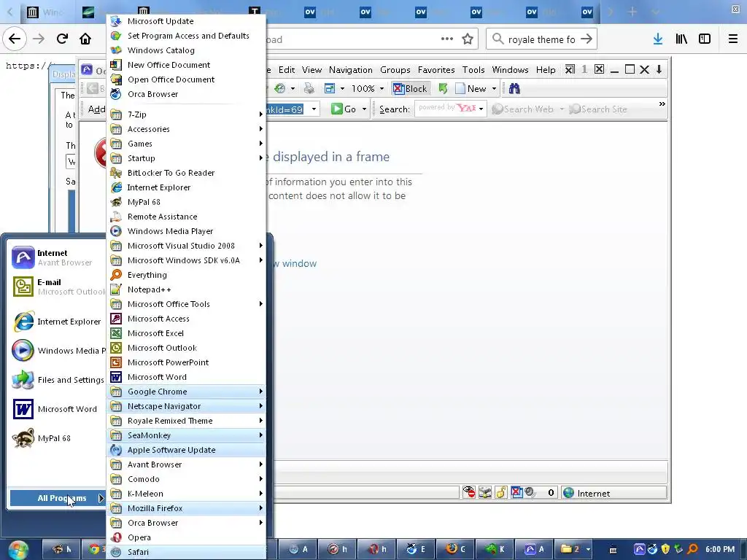Open Microsoft Update from programs menu
This screenshot has height=560, width=747.
point(186,21)
